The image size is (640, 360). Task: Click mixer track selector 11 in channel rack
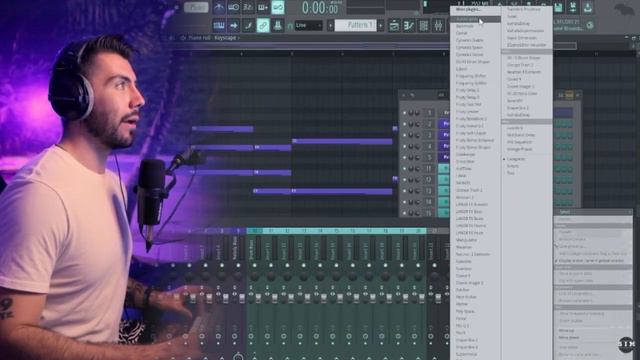pos(429,168)
